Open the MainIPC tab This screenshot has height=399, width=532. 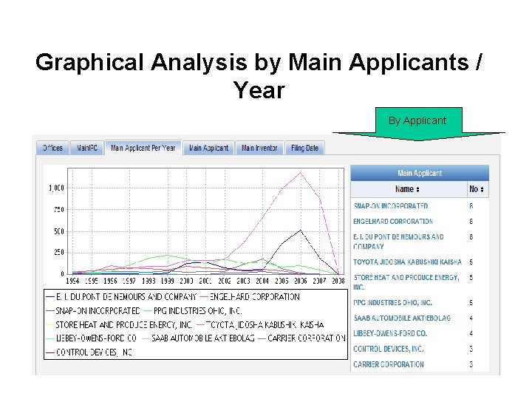tap(87, 148)
